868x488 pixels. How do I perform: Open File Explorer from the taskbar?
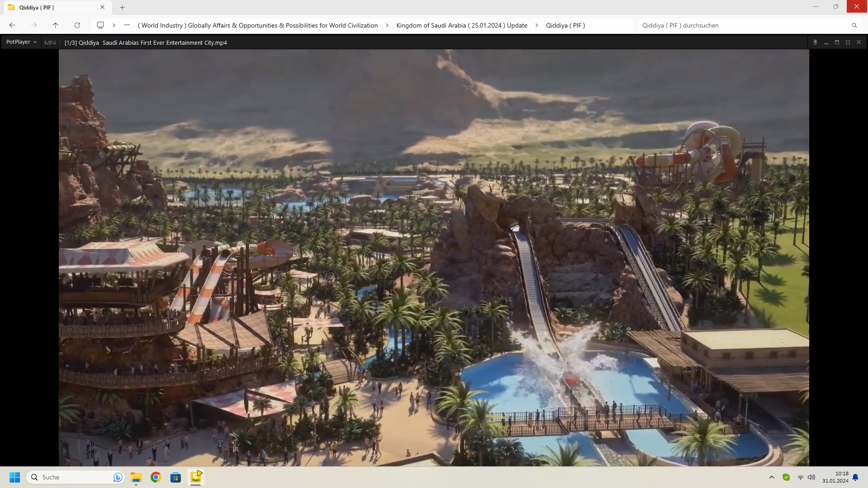[x=136, y=477]
